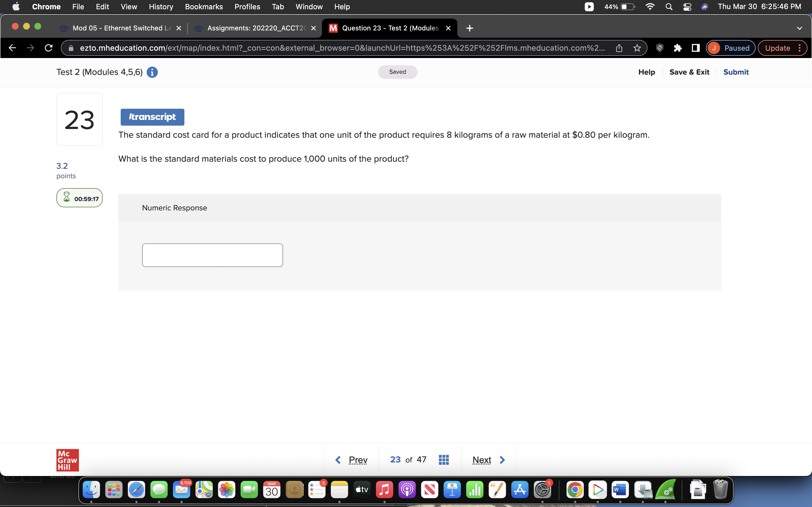The width and height of the screenshot is (812, 507).
Task: Open the question grid navigator icon
Action: (x=443, y=459)
